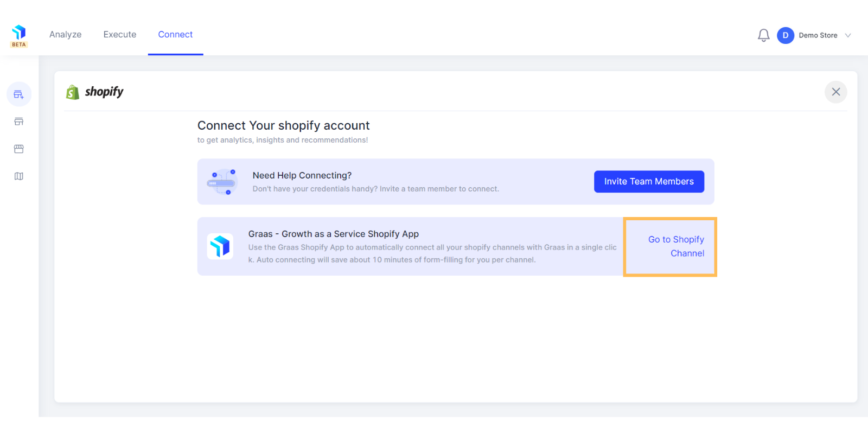Image resolution: width=868 pixels, height=434 pixels.
Task: Click the Demo Store name text
Action: pyautogui.click(x=818, y=35)
